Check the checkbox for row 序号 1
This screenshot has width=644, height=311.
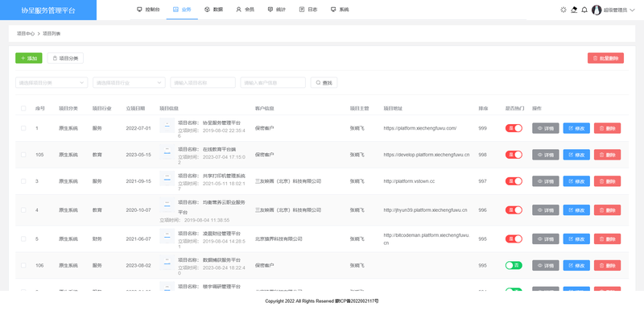tap(23, 128)
